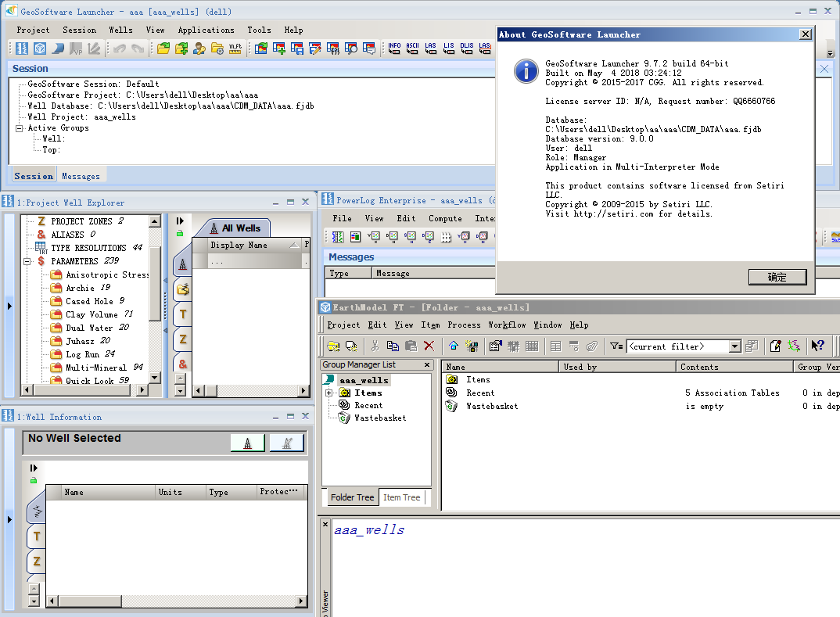Click red X delete in EarthModel toolbar
The image size is (840, 617).
pos(429,346)
